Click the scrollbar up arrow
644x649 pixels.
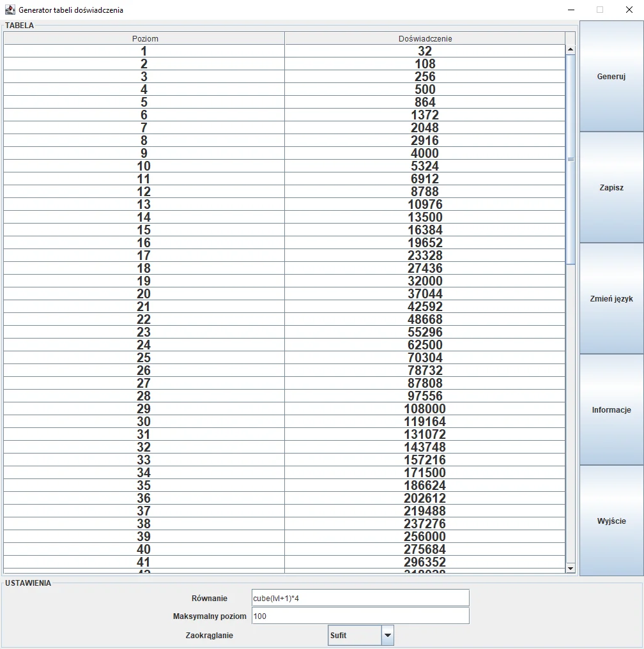pyautogui.click(x=570, y=49)
